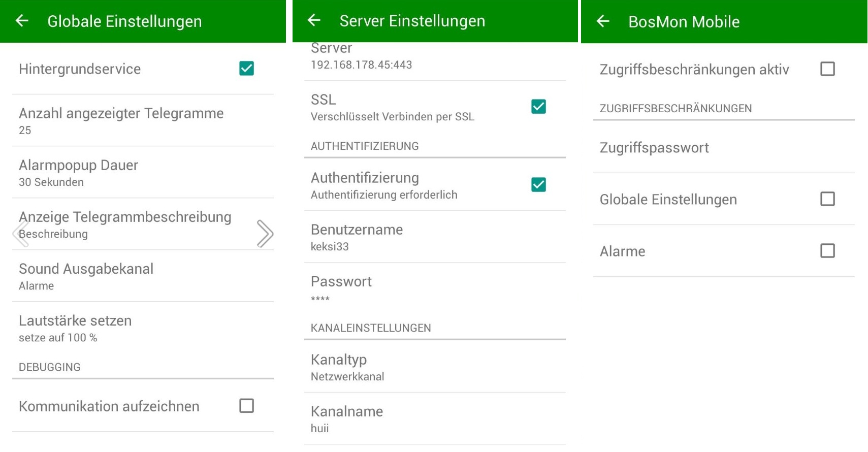This screenshot has height=452, width=868.
Task: Open Sound Ausgabekanal setting
Action: pos(143,276)
